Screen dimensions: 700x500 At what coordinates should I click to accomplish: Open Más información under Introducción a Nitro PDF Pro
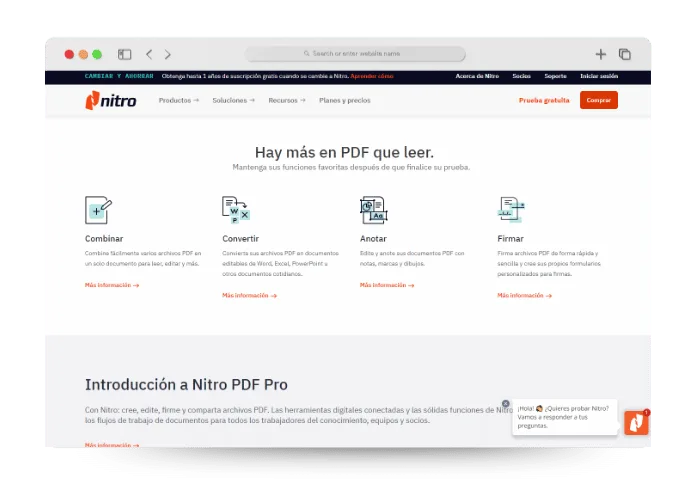(112, 445)
